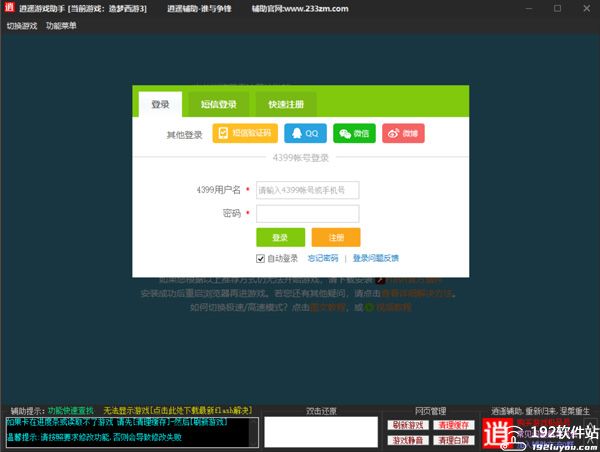Click the white 双击还原 box
This screenshot has height=452, width=600.
(x=321, y=432)
